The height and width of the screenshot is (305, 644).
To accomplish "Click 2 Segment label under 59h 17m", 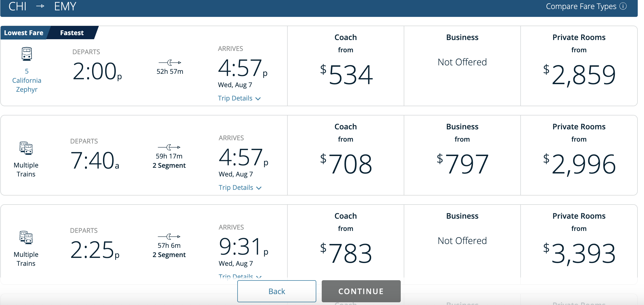I will point(169,166).
